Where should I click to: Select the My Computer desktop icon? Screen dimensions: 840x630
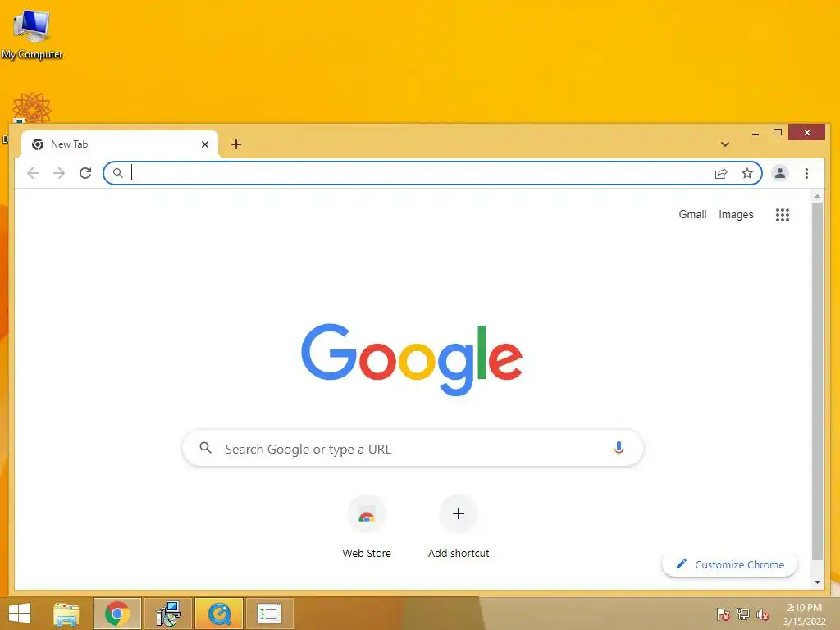tap(32, 34)
